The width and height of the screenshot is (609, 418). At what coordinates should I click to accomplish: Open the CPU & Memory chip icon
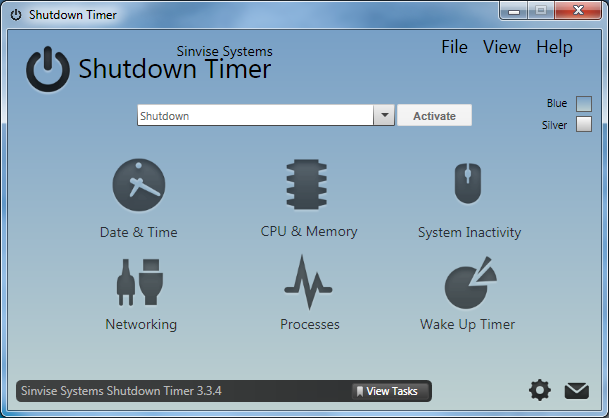(x=306, y=185)
